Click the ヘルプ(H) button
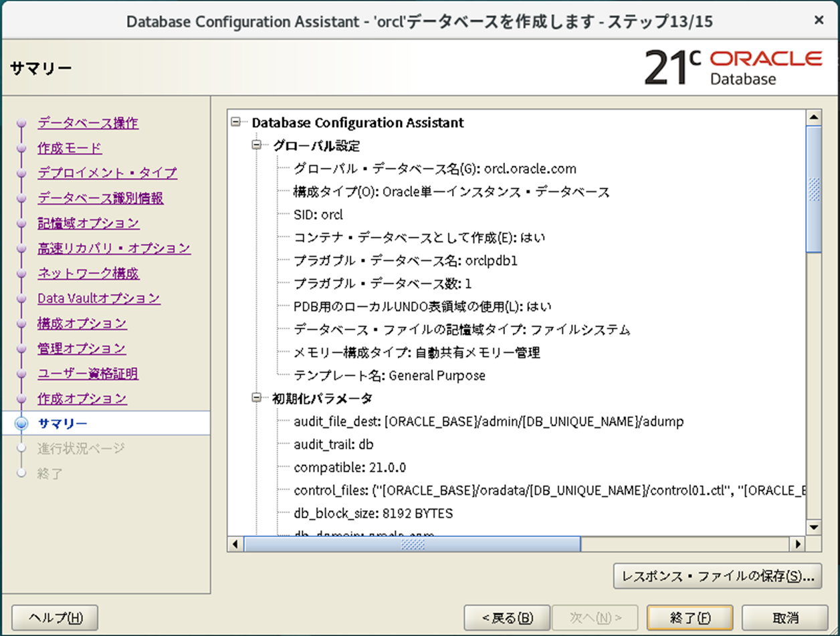The height and width of the screenshot is (636, 840). [x=55, y=617]
